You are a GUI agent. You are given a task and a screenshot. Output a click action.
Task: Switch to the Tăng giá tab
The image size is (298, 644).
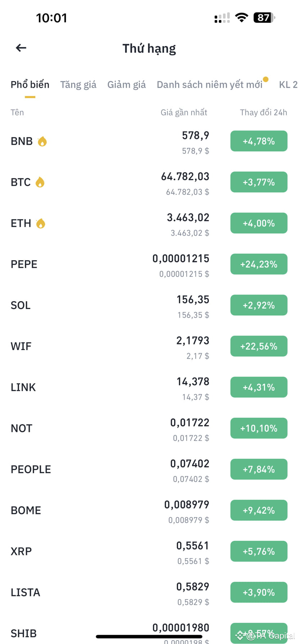point(78,85)
